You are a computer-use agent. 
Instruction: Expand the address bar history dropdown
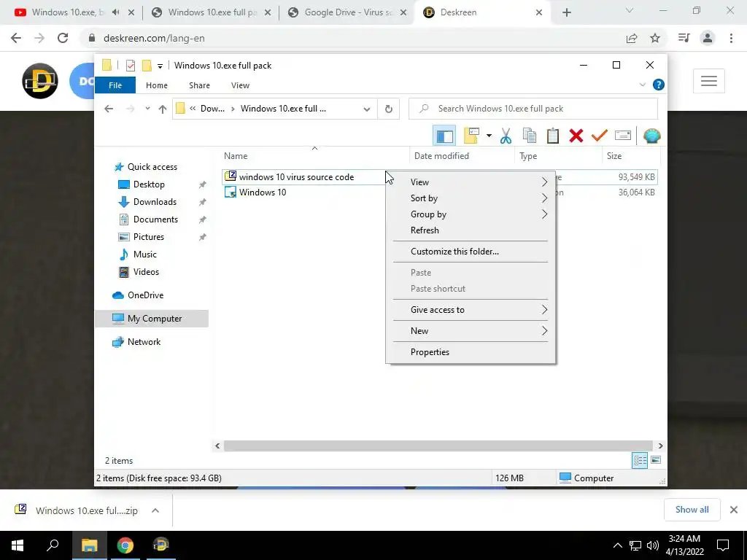pos(366,109)
